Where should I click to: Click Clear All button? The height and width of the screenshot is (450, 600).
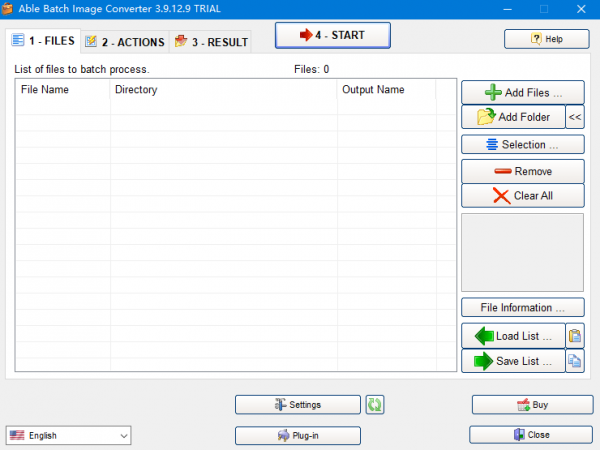coord(523,196)
